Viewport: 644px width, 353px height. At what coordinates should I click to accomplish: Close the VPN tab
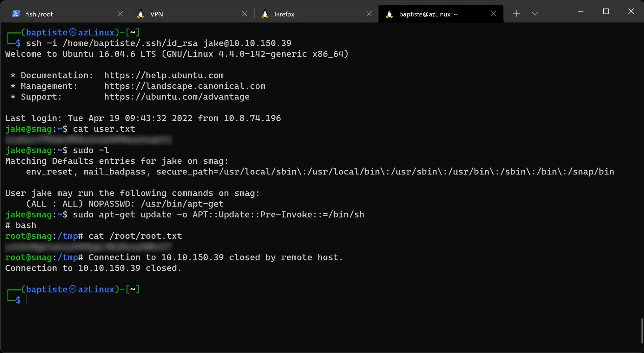(x=245, y=14)
